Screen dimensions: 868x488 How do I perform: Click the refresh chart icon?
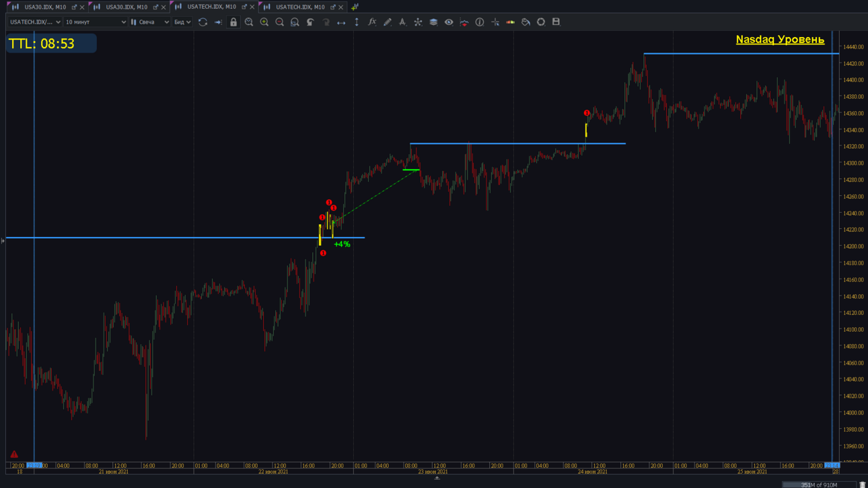pyautogui.click(x=203, y=22)
